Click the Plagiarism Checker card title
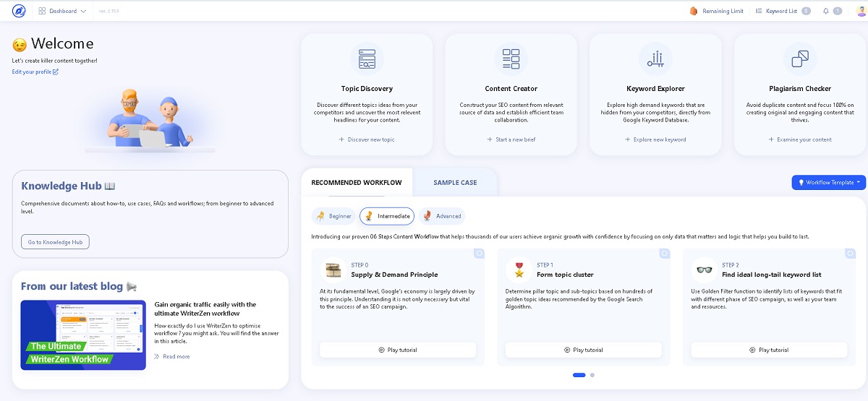Screen dimensions: 868x401 coord(800,89)
